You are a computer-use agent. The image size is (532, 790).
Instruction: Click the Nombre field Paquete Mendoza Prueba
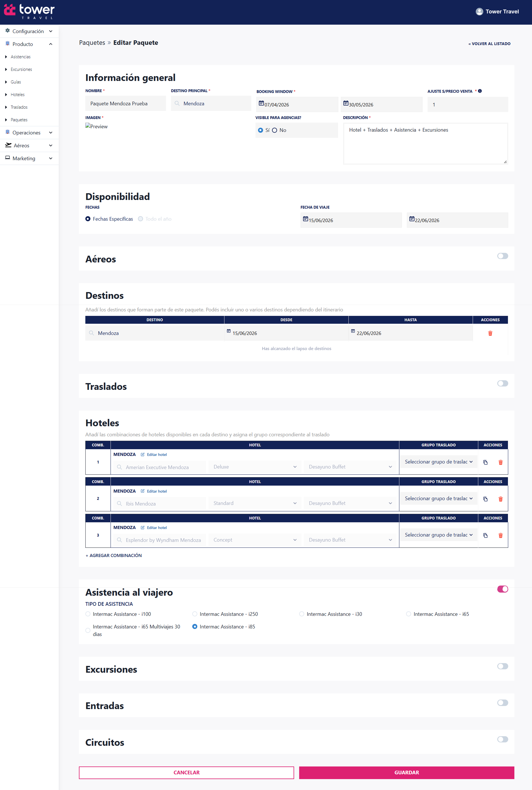click(x=126, y=104)
